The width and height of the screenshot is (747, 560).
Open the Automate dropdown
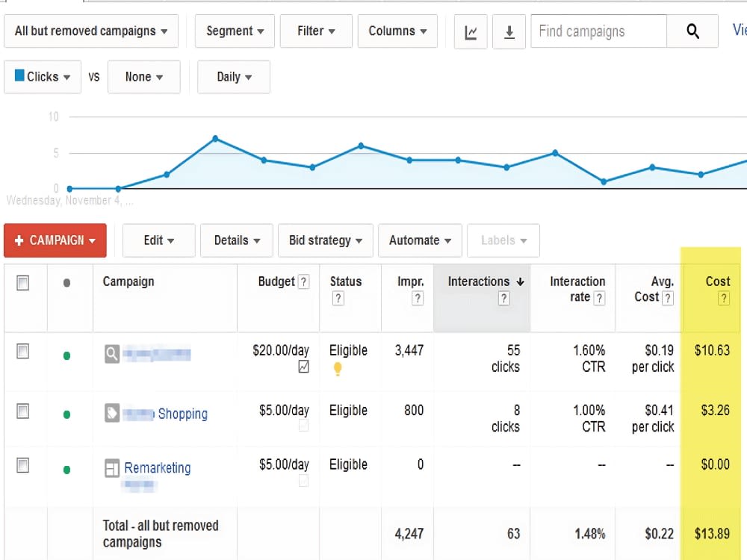420,240
